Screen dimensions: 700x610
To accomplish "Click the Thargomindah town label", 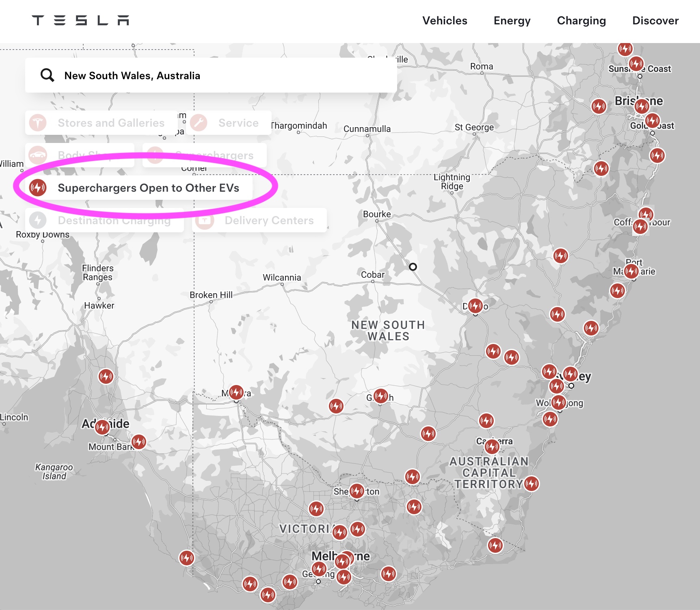I will pos(298,125).
